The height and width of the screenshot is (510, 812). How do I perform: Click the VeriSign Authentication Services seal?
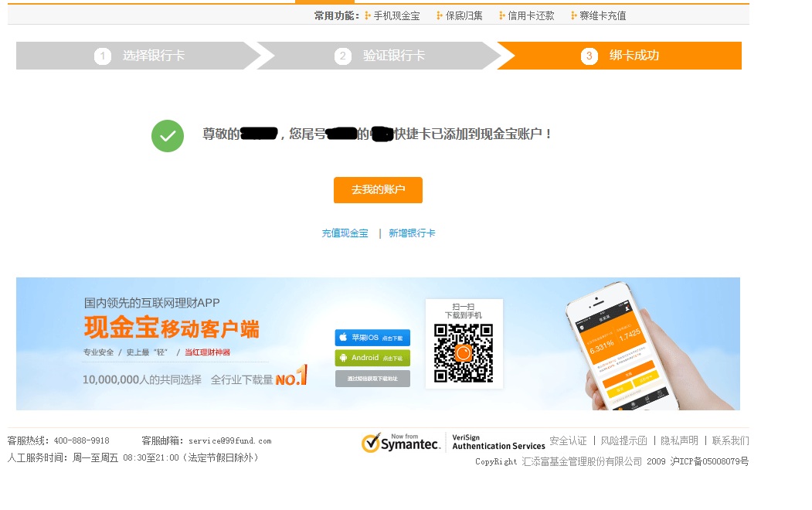tap(498, 442)
